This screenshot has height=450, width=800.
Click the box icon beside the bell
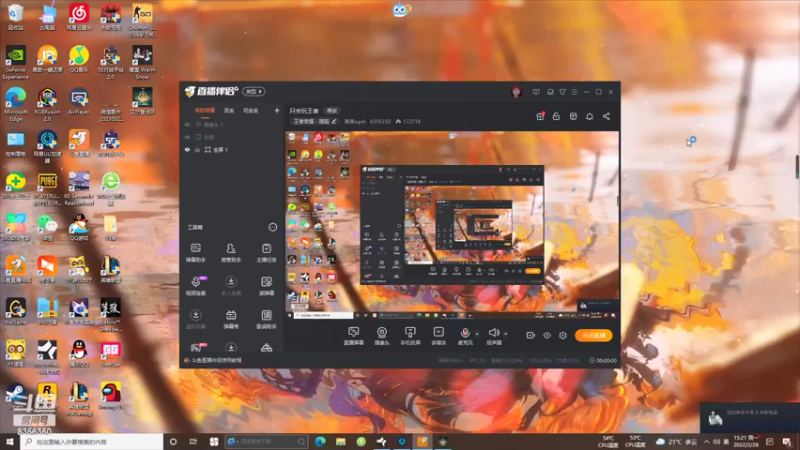coord(573,116)
